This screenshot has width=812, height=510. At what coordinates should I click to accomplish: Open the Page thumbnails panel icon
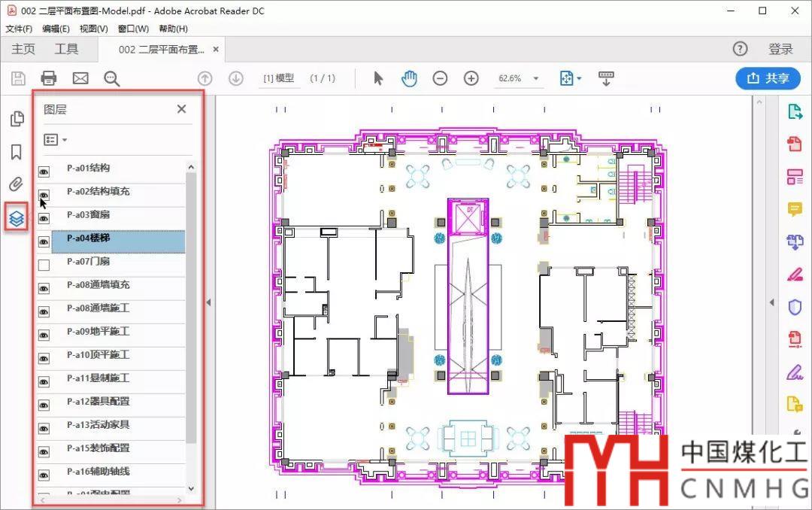17,119
